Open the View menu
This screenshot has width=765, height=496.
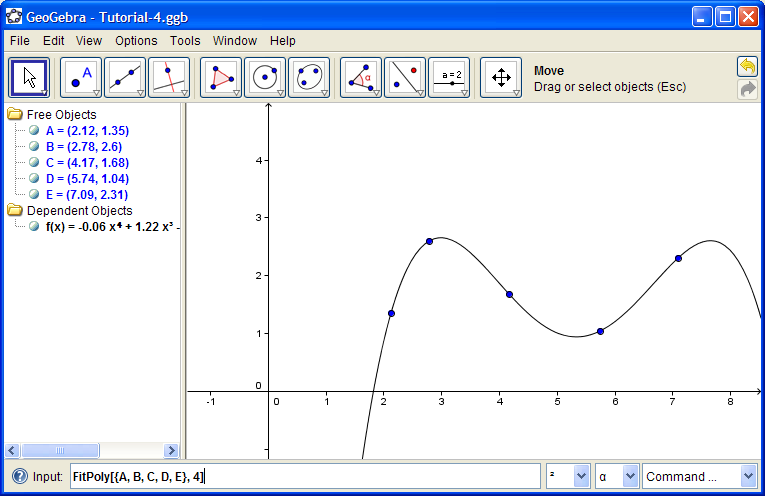(x=89, y=41)
